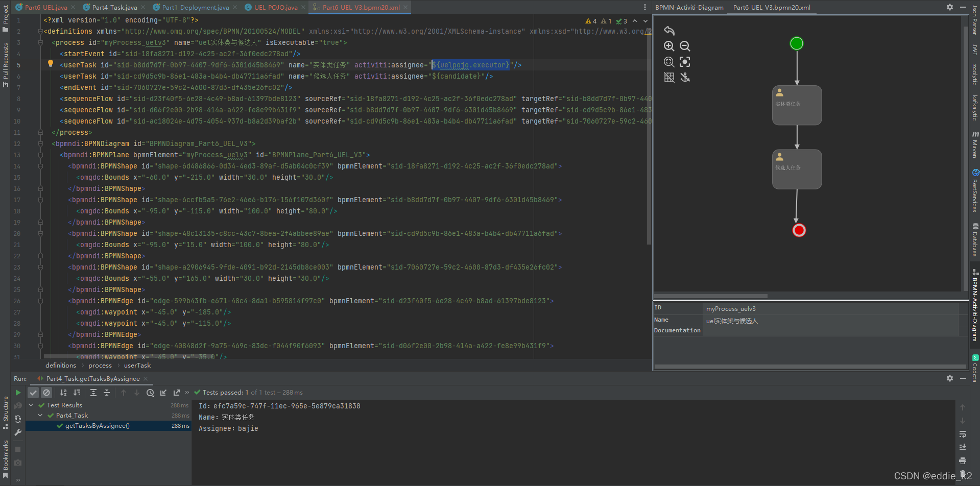The image size is (980, 486).
Task: Collapse the Test Results tree node
Action: tap(31, 405)
